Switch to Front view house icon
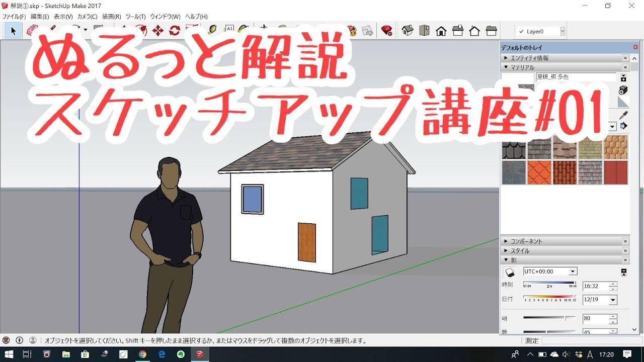This screenshot has height=362, width=644. [x=441, y=31]
